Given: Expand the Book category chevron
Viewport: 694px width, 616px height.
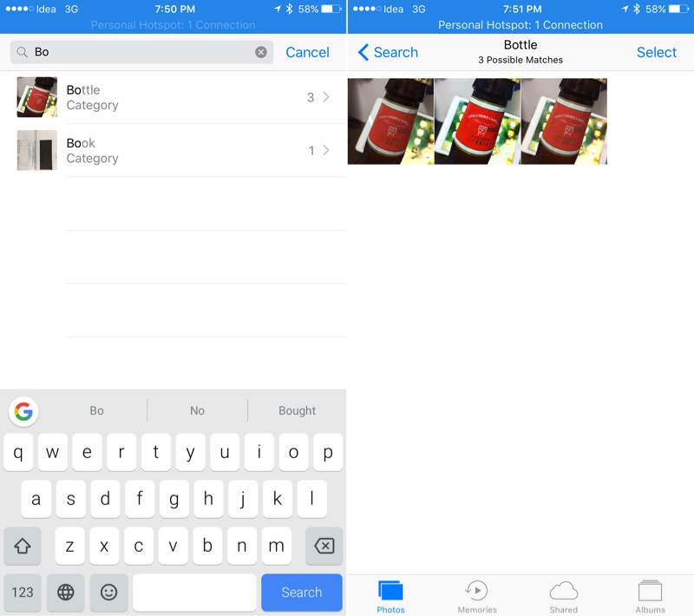Looking at the screenshot, I should pyautogui.click(x=326, y=150).
